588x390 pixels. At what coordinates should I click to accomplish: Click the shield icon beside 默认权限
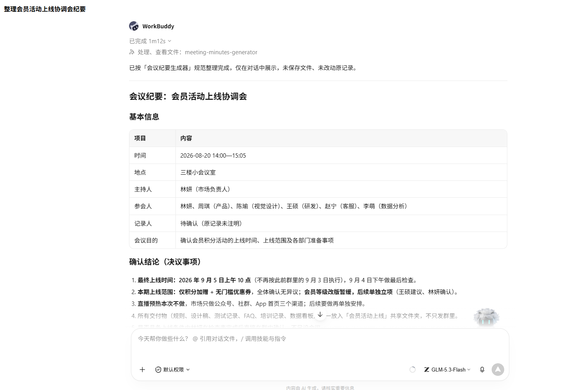pyautogui.click(x=158, y=370)
